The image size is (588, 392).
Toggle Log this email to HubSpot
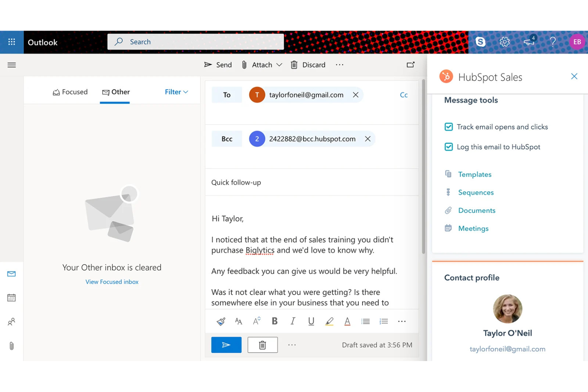pos(449,147)
